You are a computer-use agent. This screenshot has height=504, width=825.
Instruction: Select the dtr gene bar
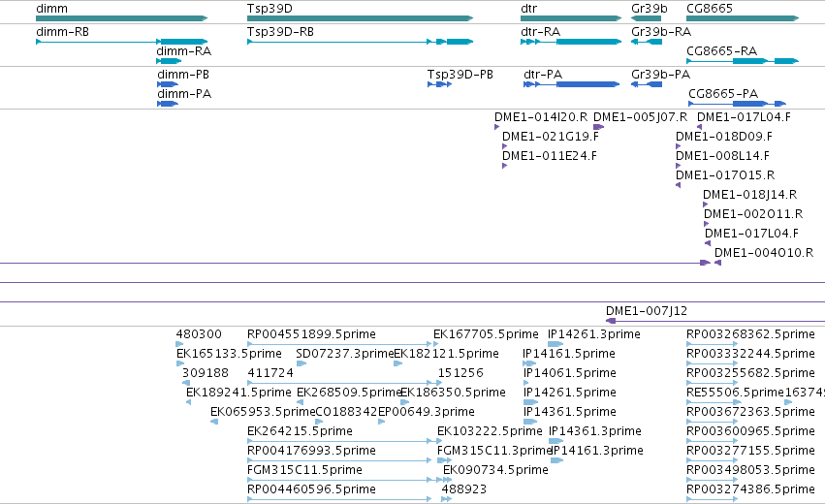[571, 18]
